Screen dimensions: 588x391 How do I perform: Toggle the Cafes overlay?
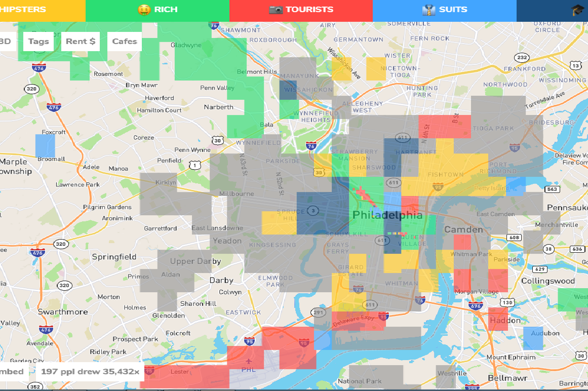click(x=124, y=42)
